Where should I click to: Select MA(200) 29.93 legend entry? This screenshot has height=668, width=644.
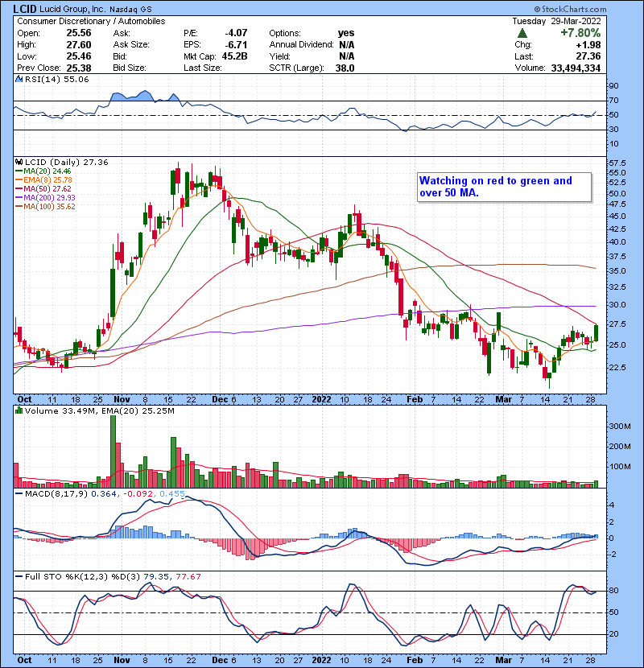[x=45, y=198]
